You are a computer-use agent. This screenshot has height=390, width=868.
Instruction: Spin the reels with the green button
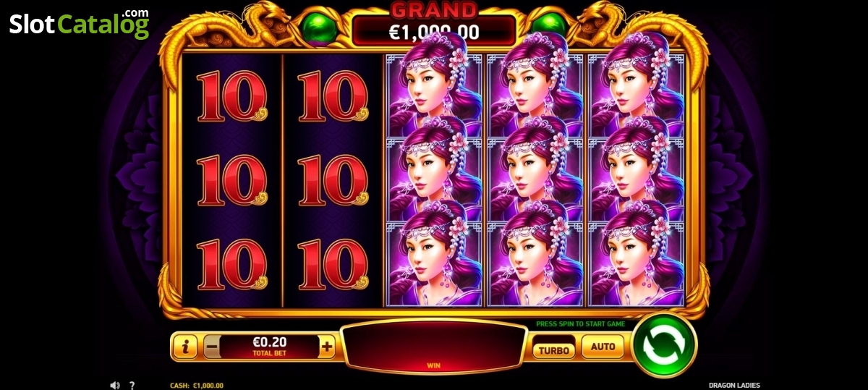(664, 345)
